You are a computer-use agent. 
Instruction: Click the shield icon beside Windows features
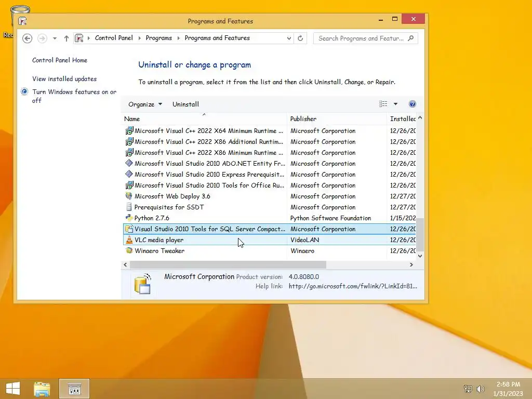24,91
